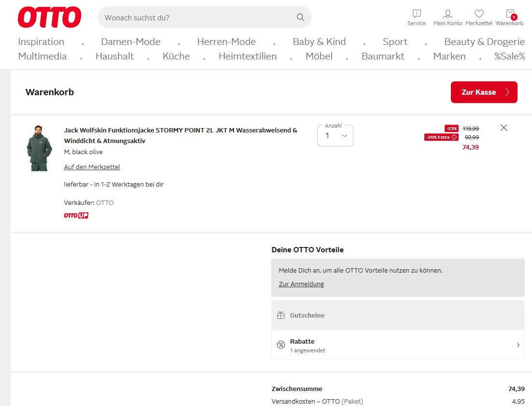Screen dimensions: 532x406
Task: Click the Zur Kasse button
Action: (x=484, y=92)
